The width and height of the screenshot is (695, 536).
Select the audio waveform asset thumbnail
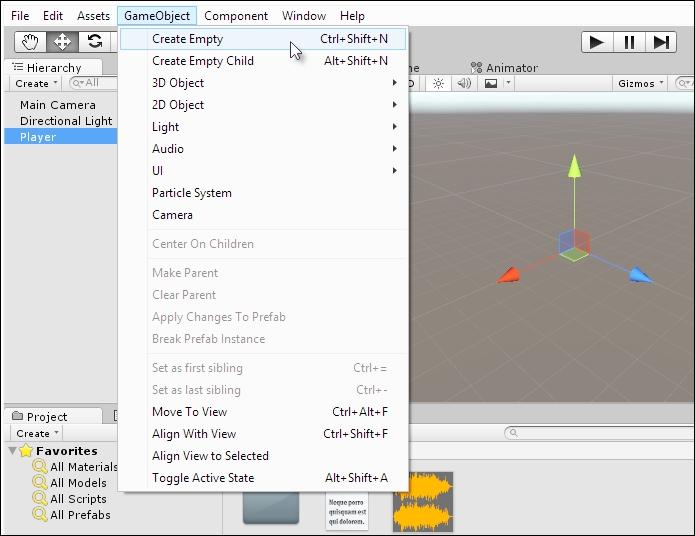[x=423, y=501]
